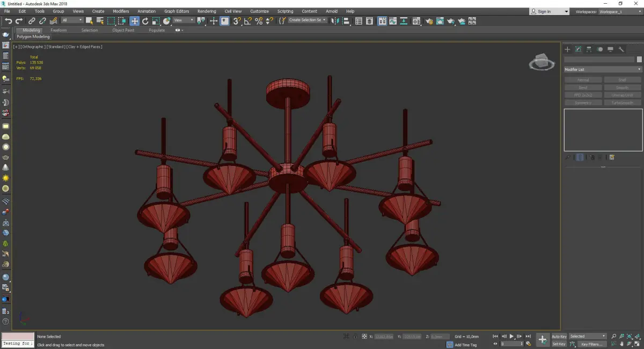
Task: Open the Create Selection Set dropdown
Action: point(308,20)
